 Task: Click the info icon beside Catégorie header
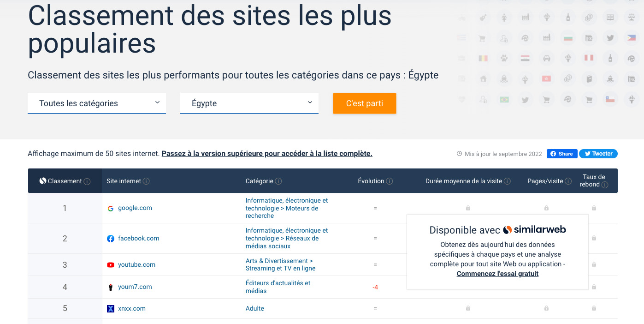tap(278, 181)
